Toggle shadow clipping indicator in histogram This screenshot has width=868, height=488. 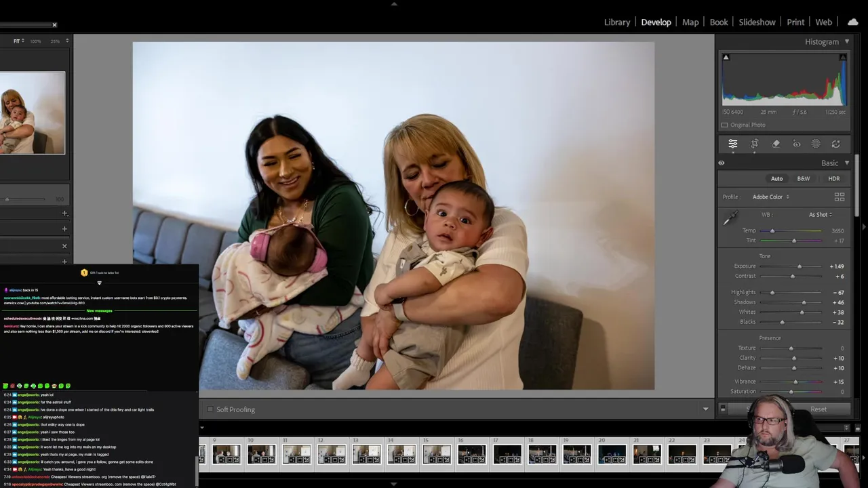726,57
